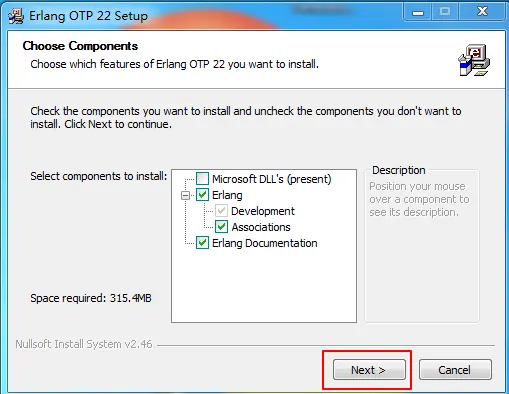509x394 pixels.
Task: Select the Erlang tree item label
Action: [227, 195]
